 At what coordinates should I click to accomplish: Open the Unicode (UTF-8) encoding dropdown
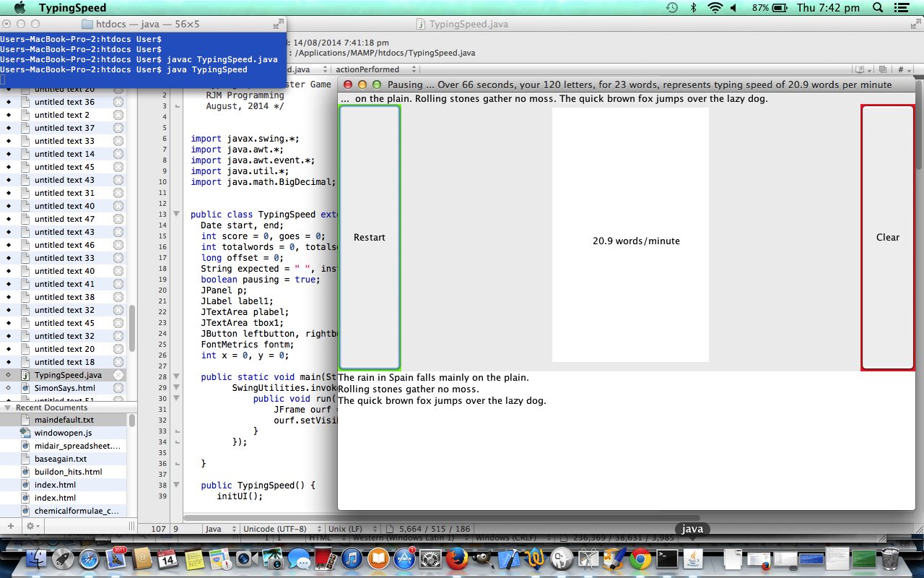coord(282,529)
